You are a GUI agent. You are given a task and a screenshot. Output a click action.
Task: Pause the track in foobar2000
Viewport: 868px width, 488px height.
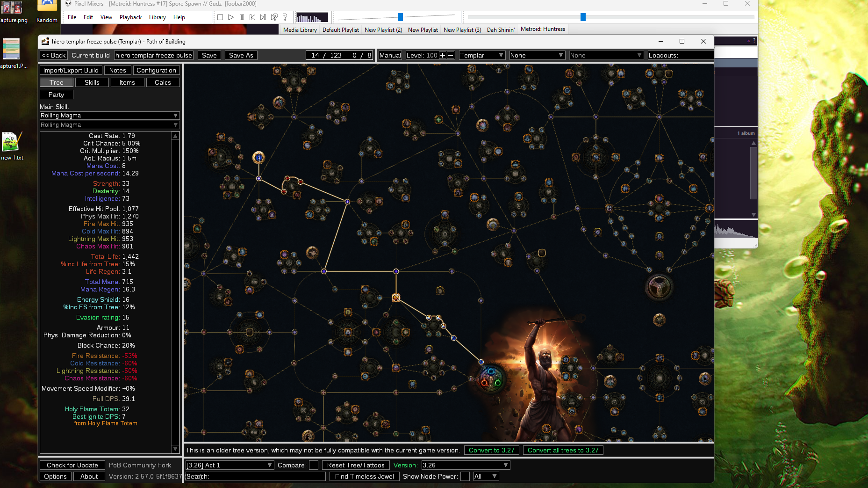(x=242, y=17)
